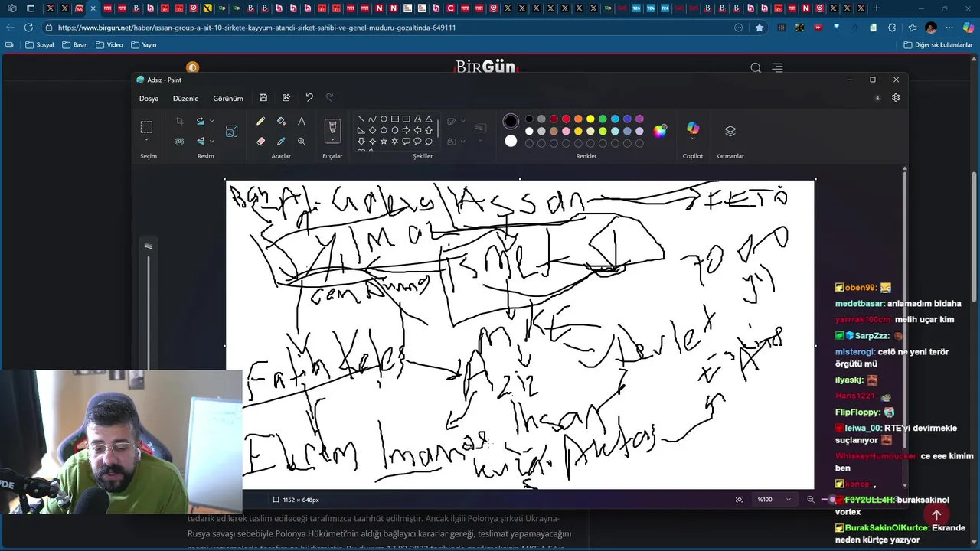Open the Sosyal bookmarks folder
This screenshot has width=980, height=551.
(x=40, y=45)
